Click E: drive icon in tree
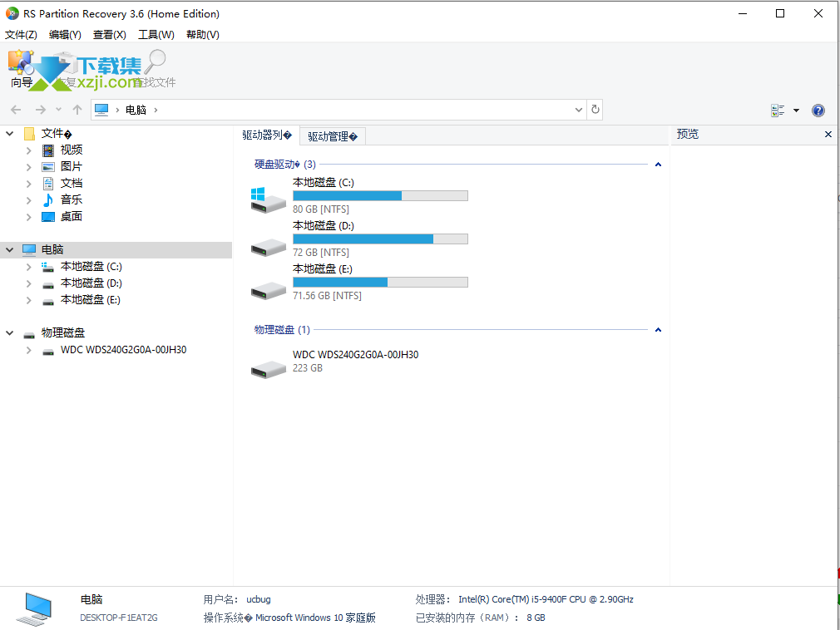This screenshot has height=630, width=840. click(x=48, y=301)
